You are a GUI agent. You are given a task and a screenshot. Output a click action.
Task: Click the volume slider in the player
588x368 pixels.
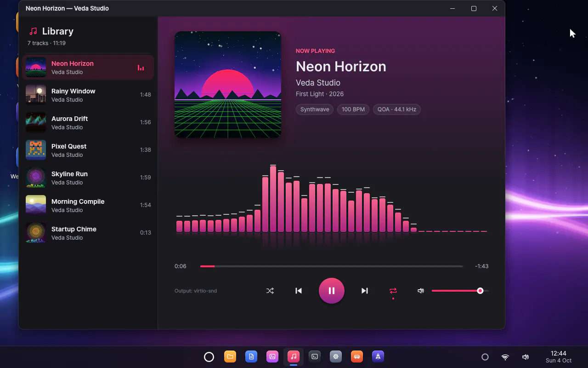(460, 291)
